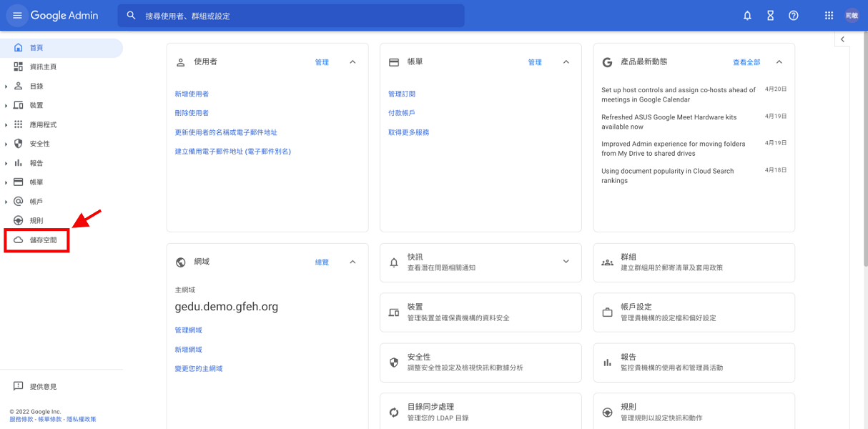The height and width of the screenshot is (429, 868).
Task: Click the 報告 bar chart icon in sidebar
Action: 19,163
